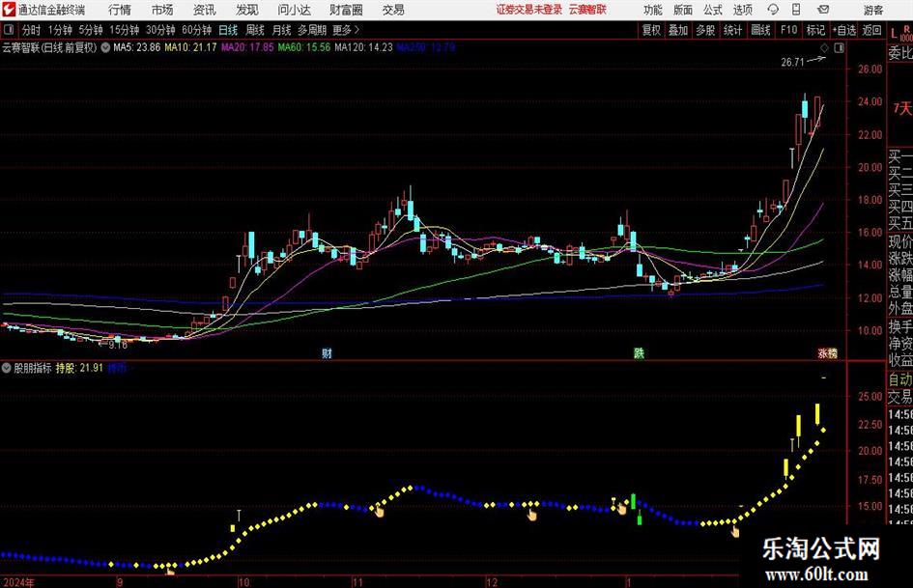The width and height of the screenshot is (913, 588).
Task: Open the mail envelope icon
Action: click(823, 10)
